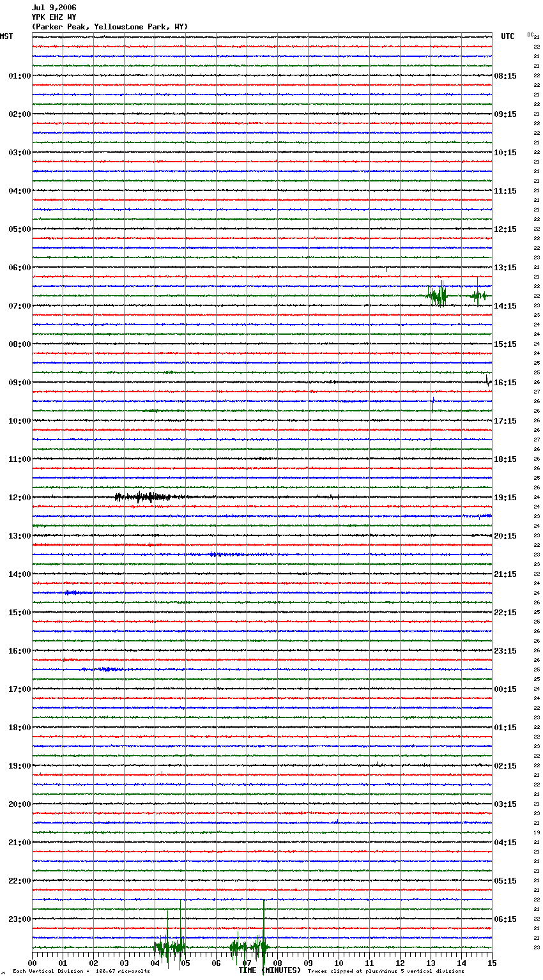
Task: Click "Each Vertical Division = 166.67 microvolts" footer note
Action: tap(81, 971)
